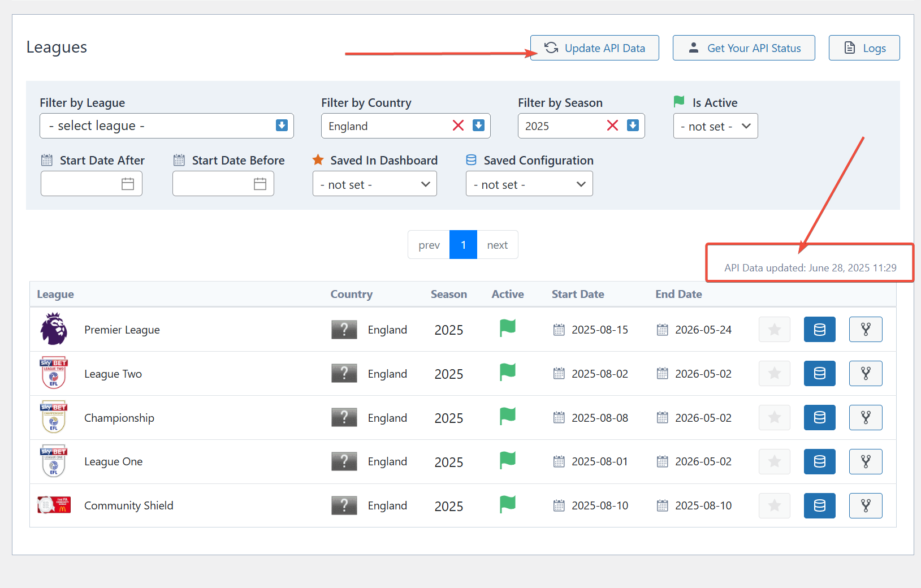Go to next page

[x=498, y=245]
